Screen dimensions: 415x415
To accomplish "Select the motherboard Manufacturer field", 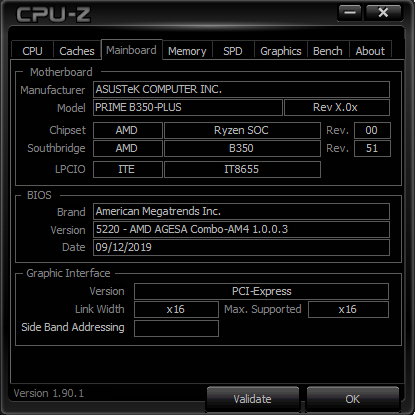I will tap(241, 89).
